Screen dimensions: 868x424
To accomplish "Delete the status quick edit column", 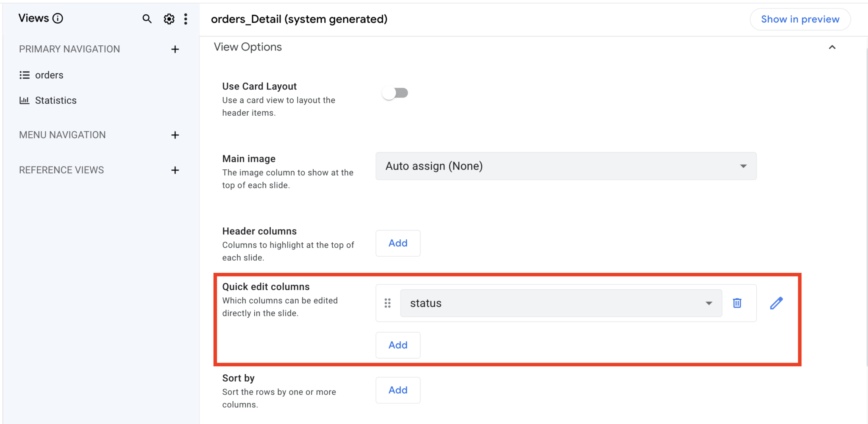I will pos(737,303).
